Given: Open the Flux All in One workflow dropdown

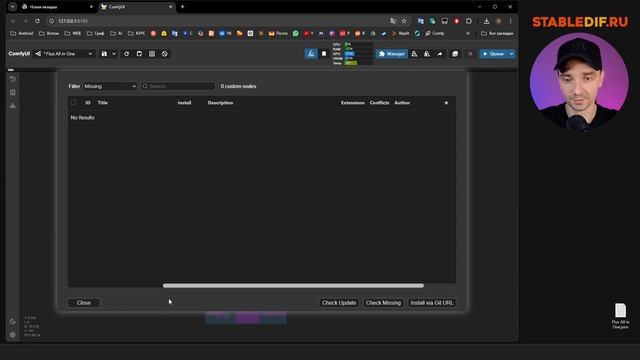Looking at the screenshot, I should [64, 54].
